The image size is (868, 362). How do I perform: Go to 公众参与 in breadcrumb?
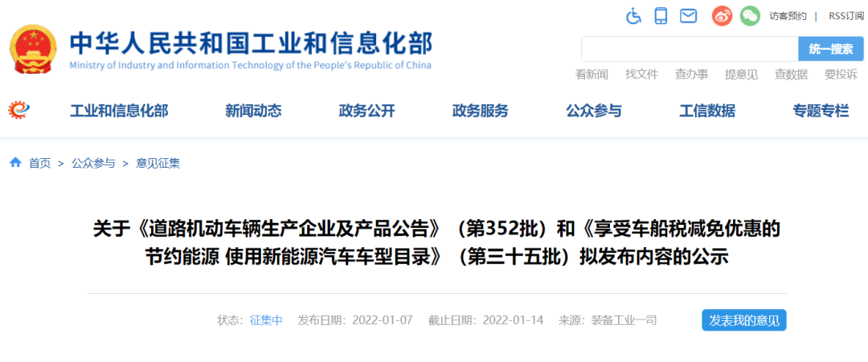click(x=93, y=163)
